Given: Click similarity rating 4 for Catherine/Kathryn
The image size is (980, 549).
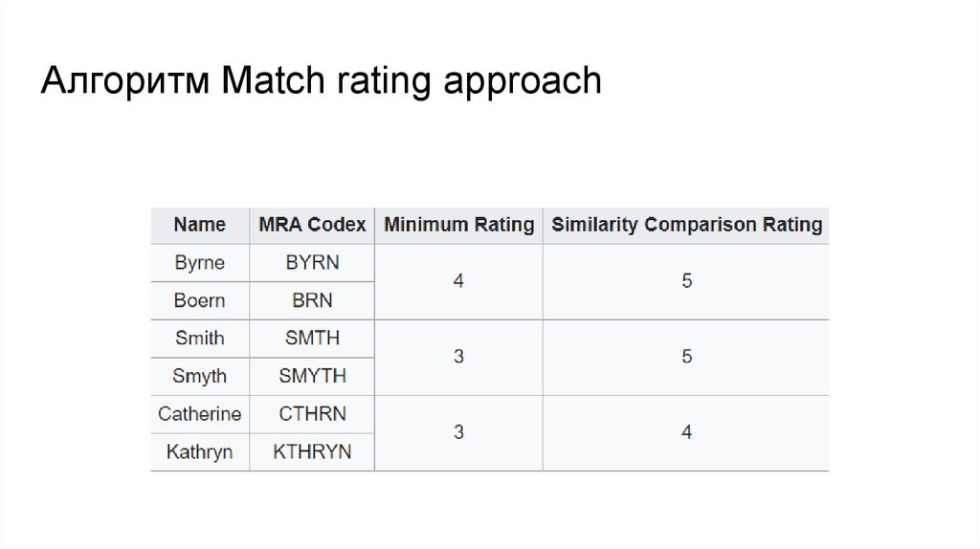Looking at the screenshot, I should click(686, 433).
